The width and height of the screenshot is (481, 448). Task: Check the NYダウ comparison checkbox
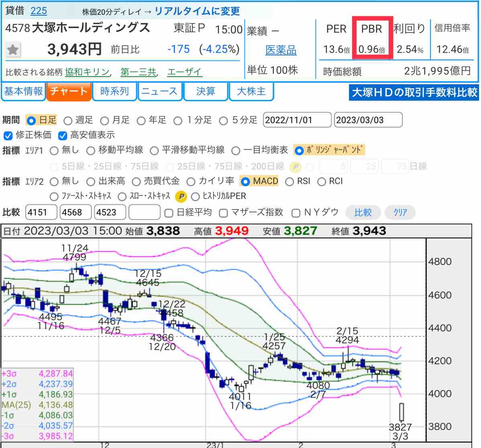296,213
